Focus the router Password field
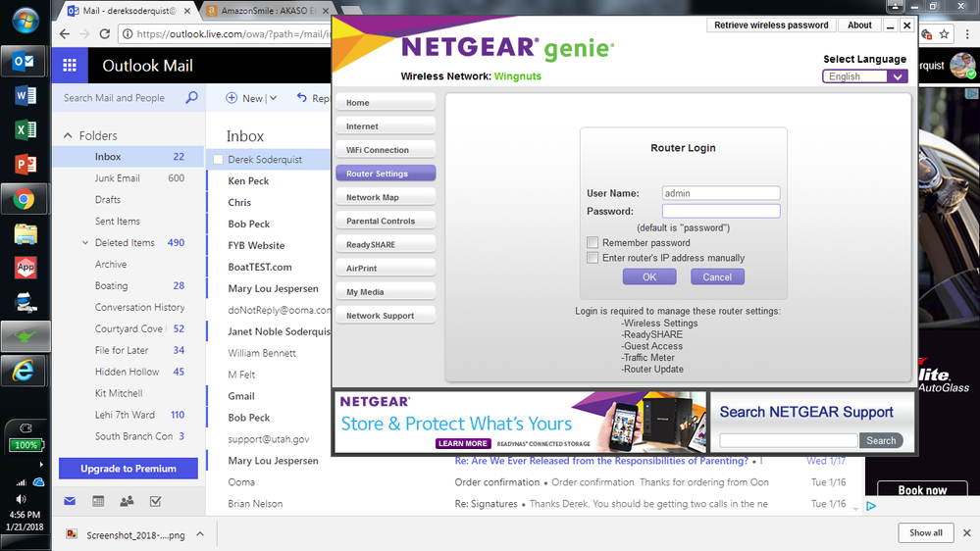This screenshot has width=980, height=551. 721,211
